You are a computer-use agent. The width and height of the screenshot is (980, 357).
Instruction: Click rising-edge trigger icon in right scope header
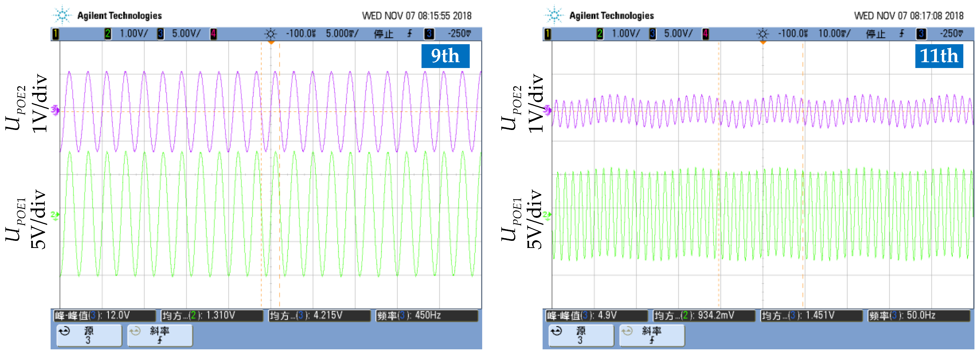pos(902,34)
